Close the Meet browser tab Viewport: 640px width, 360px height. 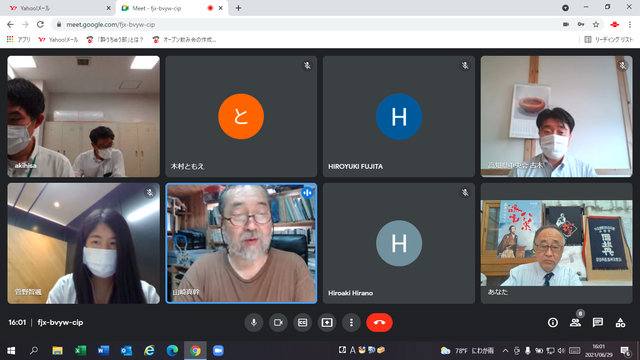[221, 8]
